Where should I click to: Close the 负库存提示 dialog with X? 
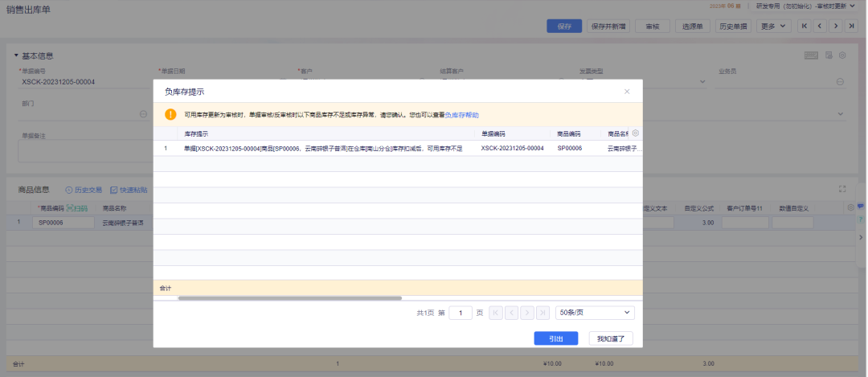627,92
